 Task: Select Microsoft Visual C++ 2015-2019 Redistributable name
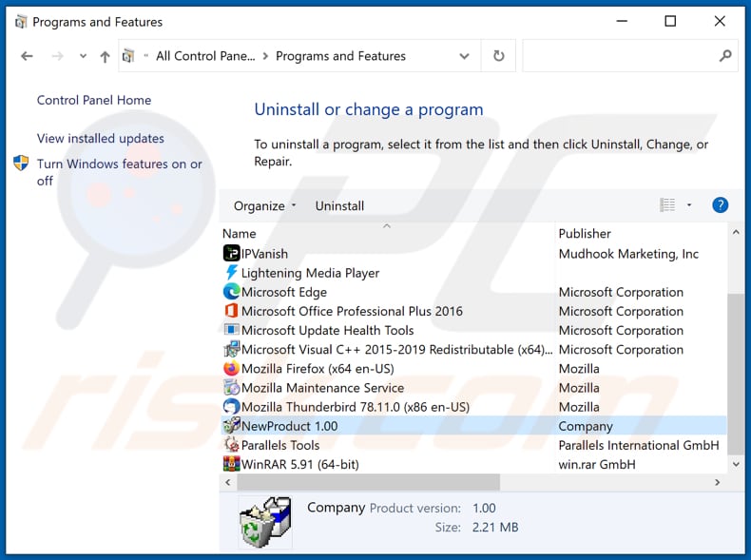coord(396,349)
